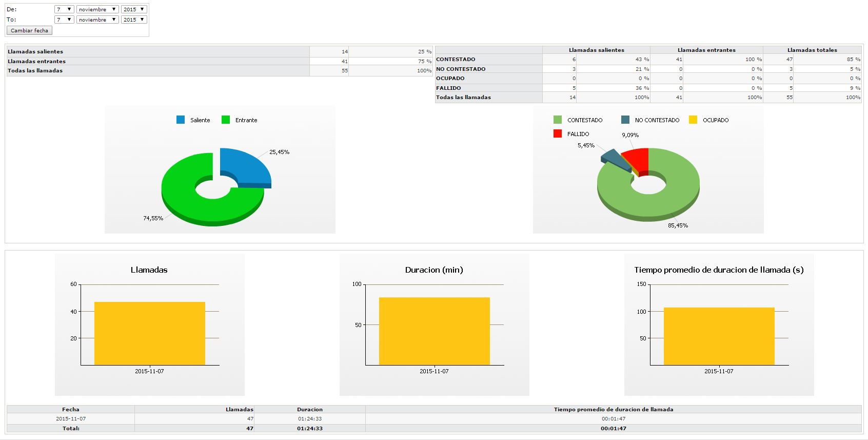Click the 'Total:' row label
Viewport: 868px width, 440px height.
tap(71, 428)
